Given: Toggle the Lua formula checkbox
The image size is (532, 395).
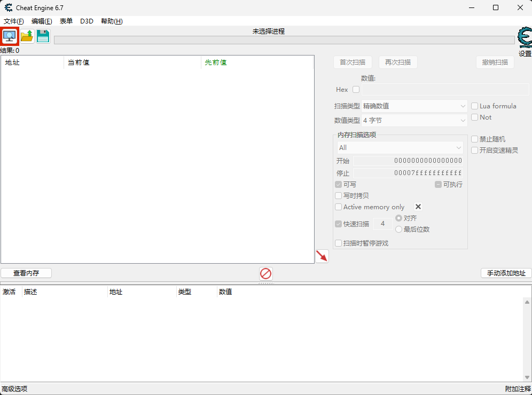Looking at the screenshot, I should coord(474,106).
